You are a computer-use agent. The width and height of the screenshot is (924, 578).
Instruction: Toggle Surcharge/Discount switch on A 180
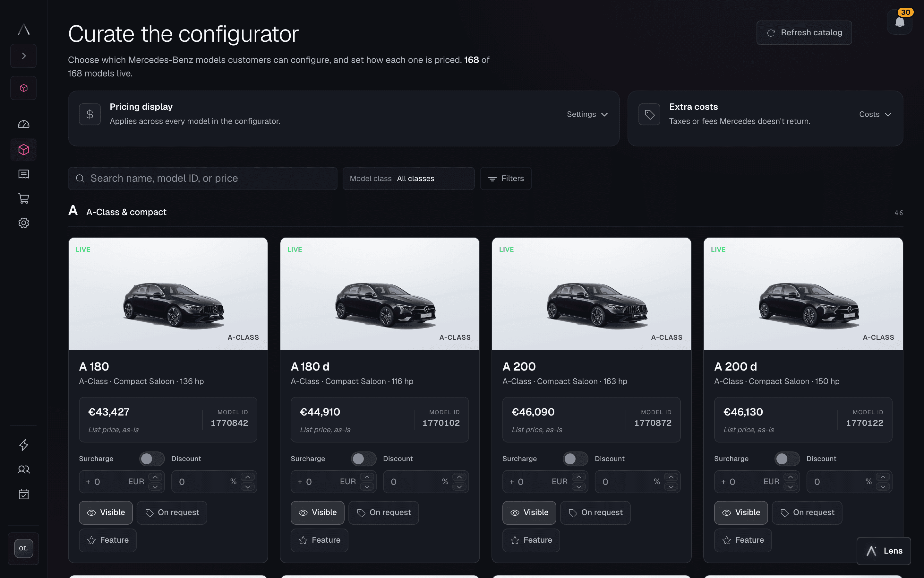point(151,459)
